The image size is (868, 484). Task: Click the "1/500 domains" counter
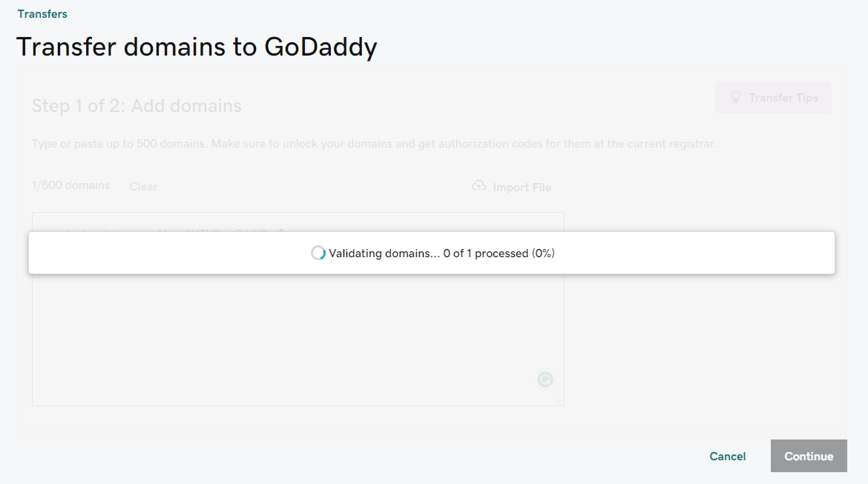tap(70, 185)
